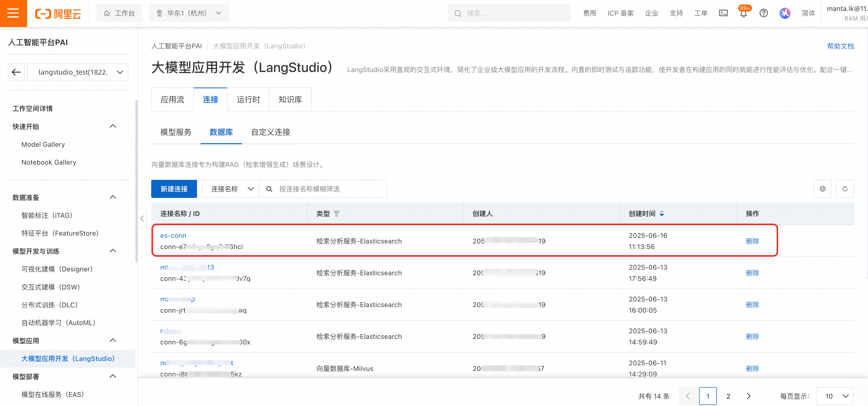This screenshot has height=406, width=868.
Task: Click the 新建连接 button
Action: [174, 189]
